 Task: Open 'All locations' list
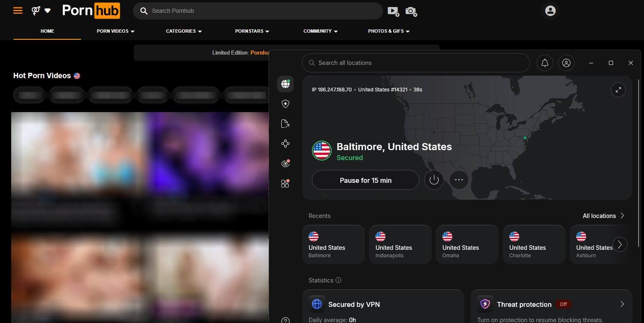604,216
